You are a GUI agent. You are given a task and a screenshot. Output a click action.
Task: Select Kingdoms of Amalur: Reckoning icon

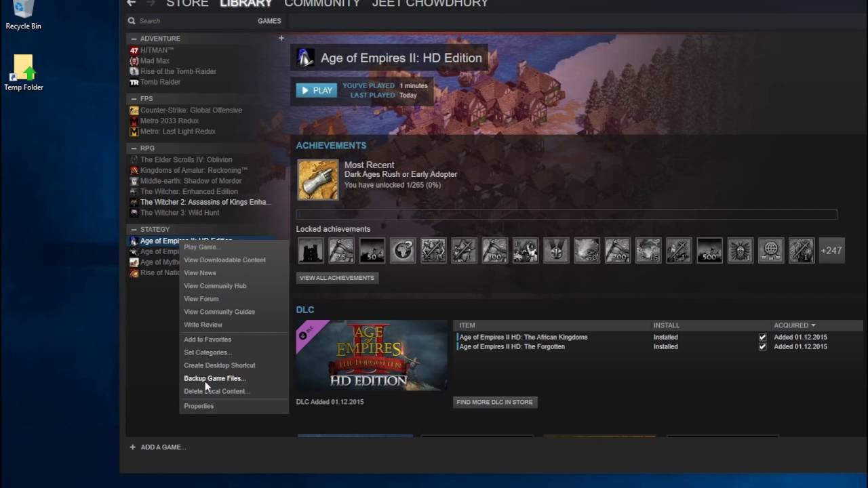[x=134, y=170]
